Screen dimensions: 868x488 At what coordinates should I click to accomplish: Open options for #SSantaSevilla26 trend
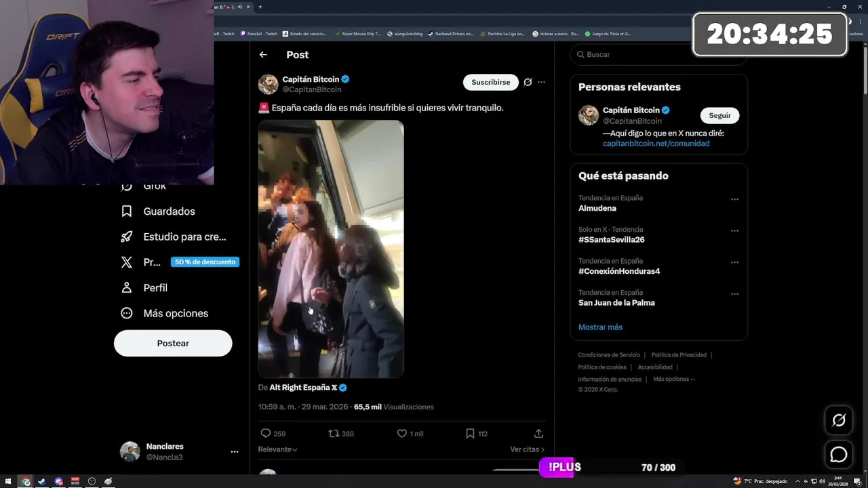pyautogui.click(x=734, y=231)
